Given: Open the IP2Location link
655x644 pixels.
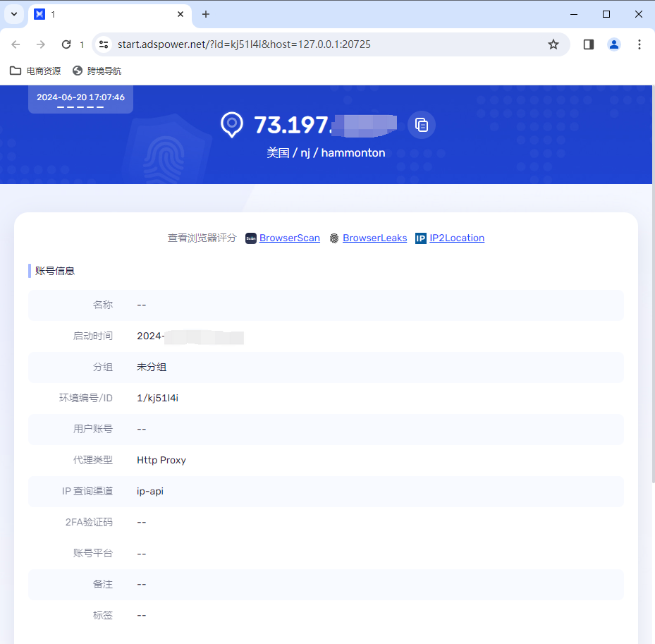Looking at the screenshot, I should tap(457, 238).
